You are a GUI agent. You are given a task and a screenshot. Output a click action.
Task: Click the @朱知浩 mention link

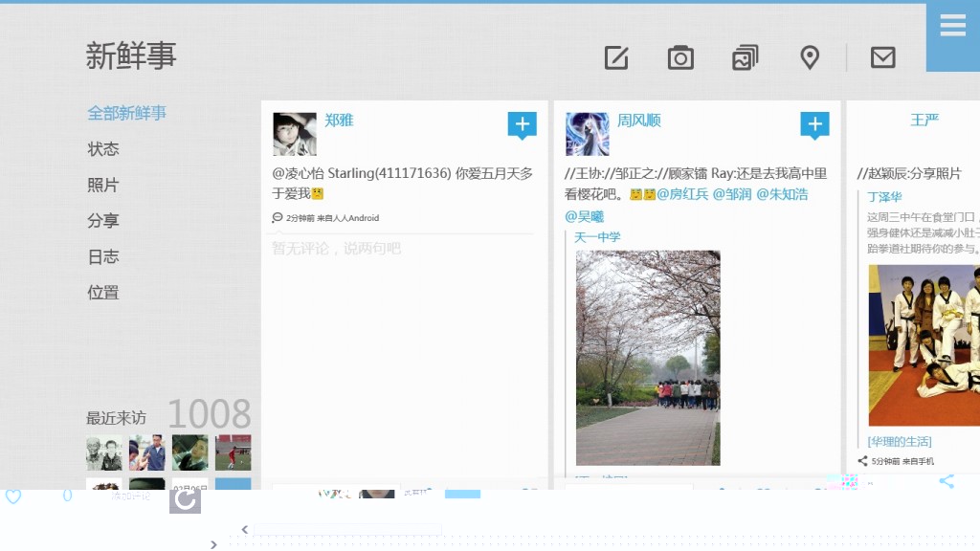(x=782, y=194)
